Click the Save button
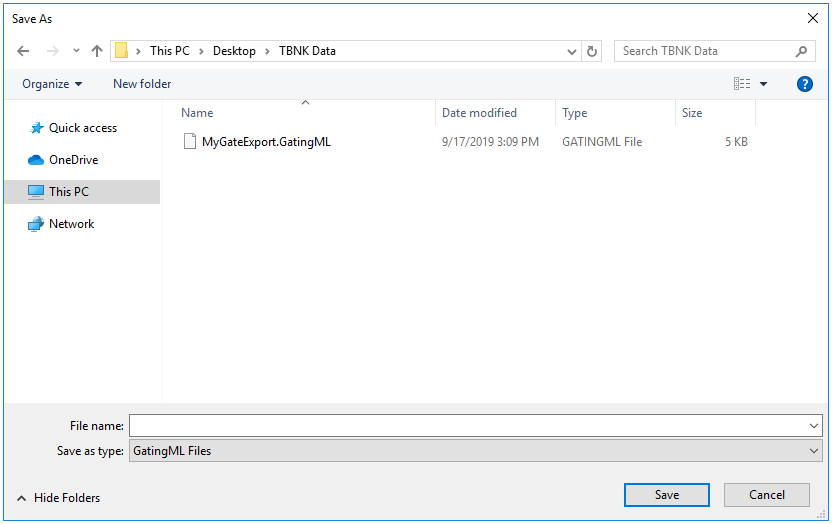 [x=666, y=495]
